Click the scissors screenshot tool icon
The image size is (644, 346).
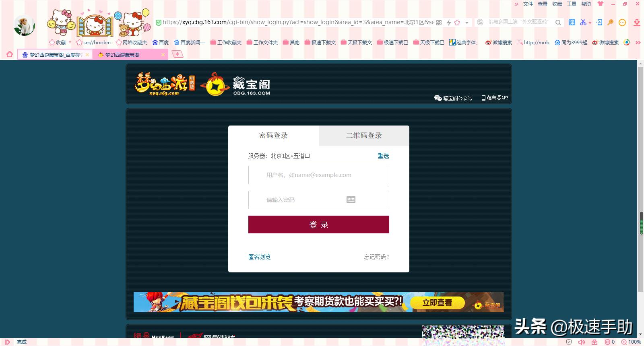[583, 22]
